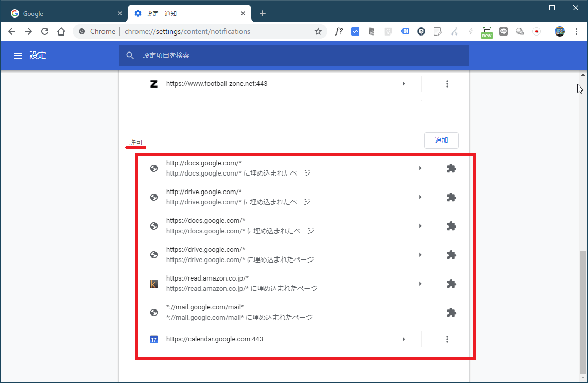Open three-dot menu for calendar.google.com
This screenshot has width=588, height=383.
[447, 339]
